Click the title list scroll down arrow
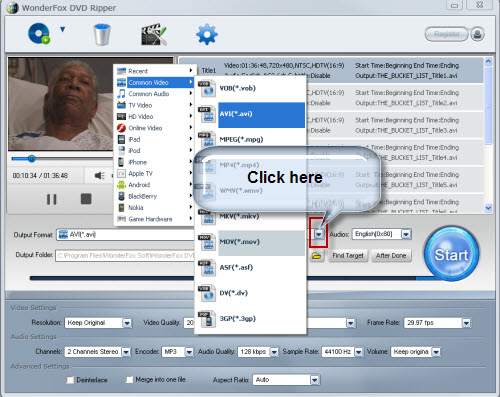This screenshot has height=397, width=500. [488, 208]
